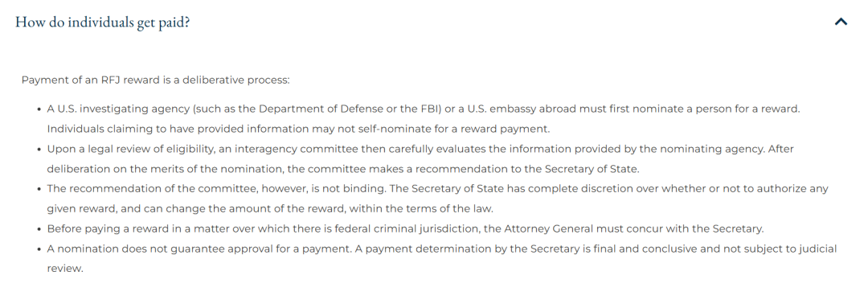868x296 pixels.
Task: Collapse section using the up chevron icon
Action: (x=841, y=23)
